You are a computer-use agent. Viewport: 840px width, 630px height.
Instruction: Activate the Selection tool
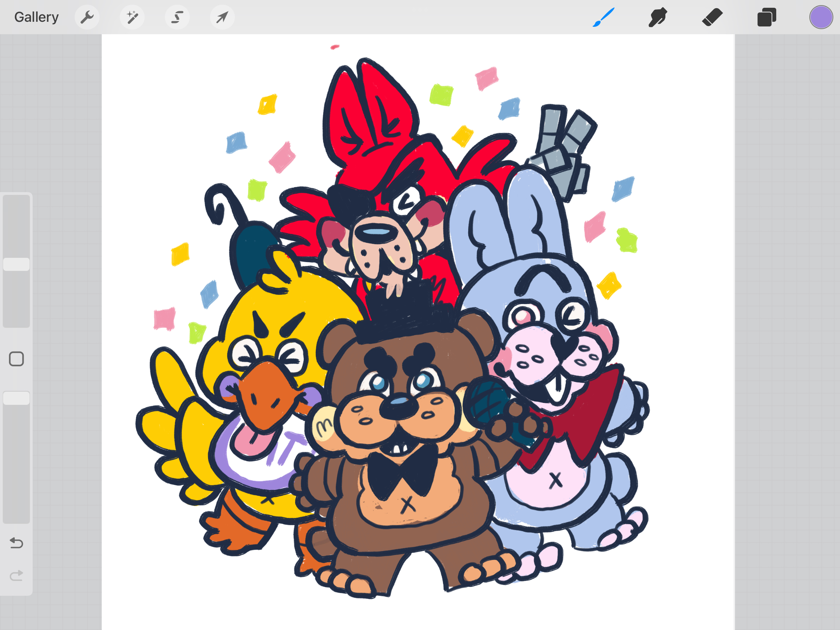177,17
